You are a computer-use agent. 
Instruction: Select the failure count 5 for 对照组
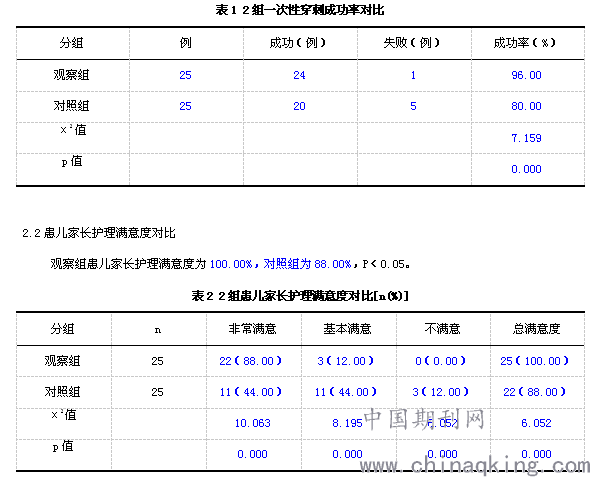413,106
